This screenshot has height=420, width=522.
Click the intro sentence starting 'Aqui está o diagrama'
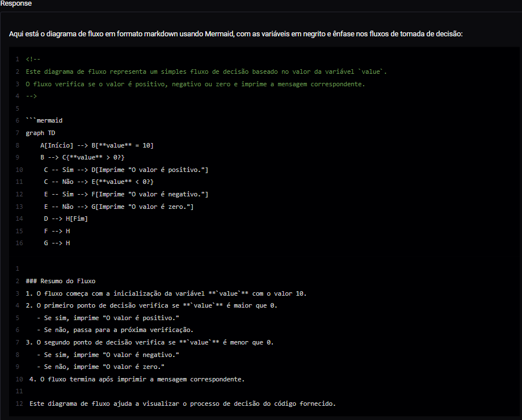(x=235, y=34)
